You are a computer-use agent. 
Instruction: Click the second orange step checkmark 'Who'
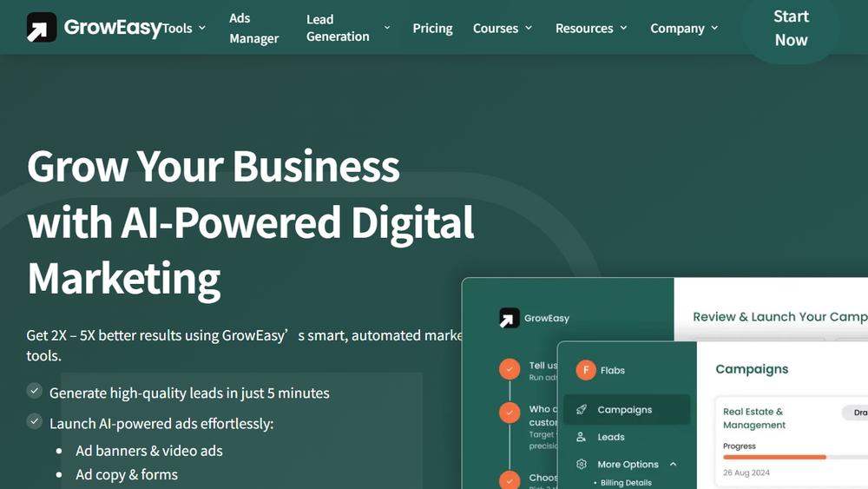click(x=510, y=413)
